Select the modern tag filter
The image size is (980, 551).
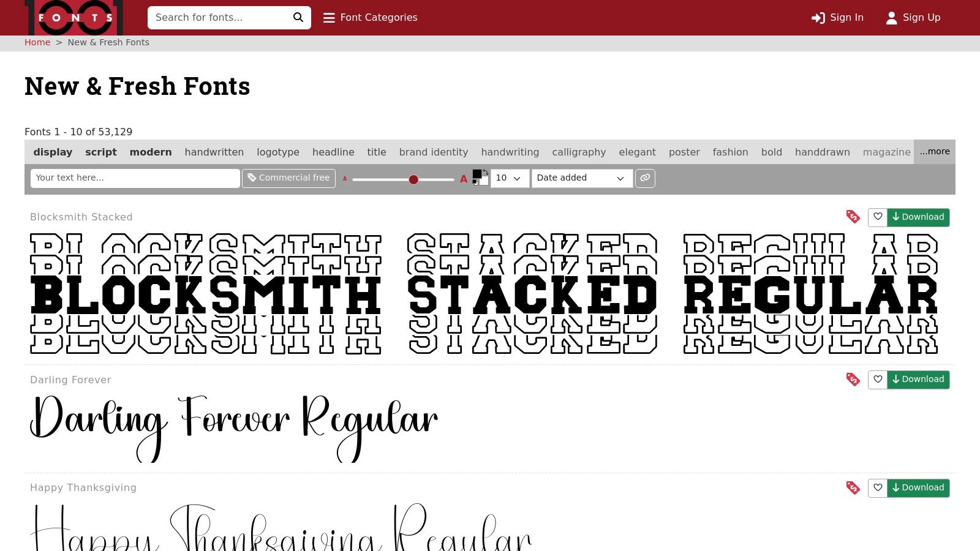(x=151, y=152)
